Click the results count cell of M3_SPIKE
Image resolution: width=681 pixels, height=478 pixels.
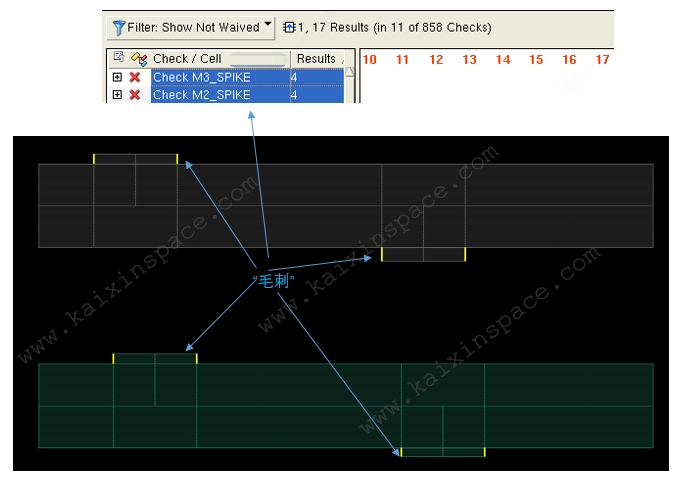316,77
